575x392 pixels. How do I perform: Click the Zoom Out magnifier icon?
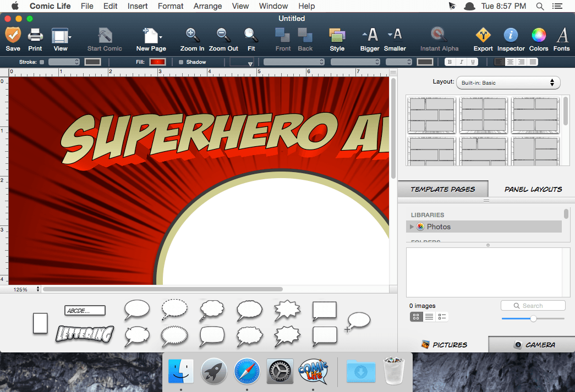click(223, 36)
